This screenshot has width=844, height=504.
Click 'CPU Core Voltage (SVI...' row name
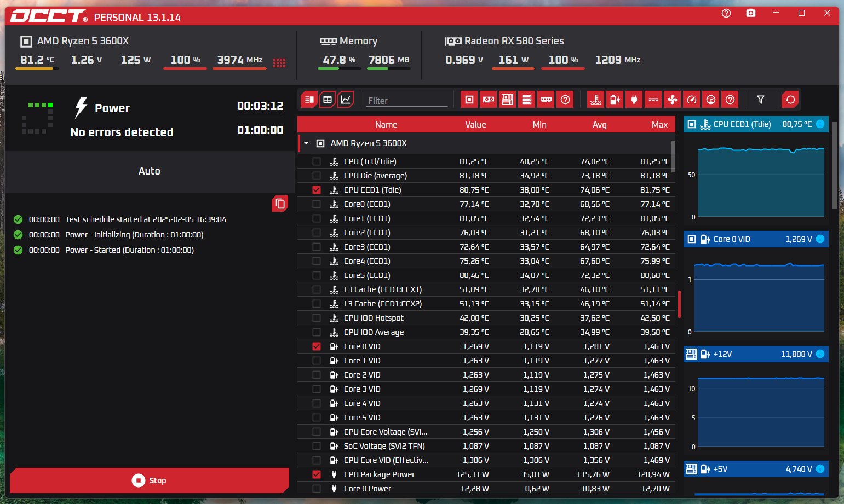coord(386,432)
